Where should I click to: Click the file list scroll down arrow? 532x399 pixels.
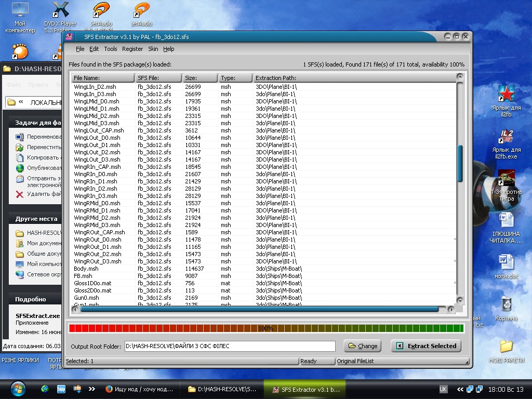tap(460, 300)
